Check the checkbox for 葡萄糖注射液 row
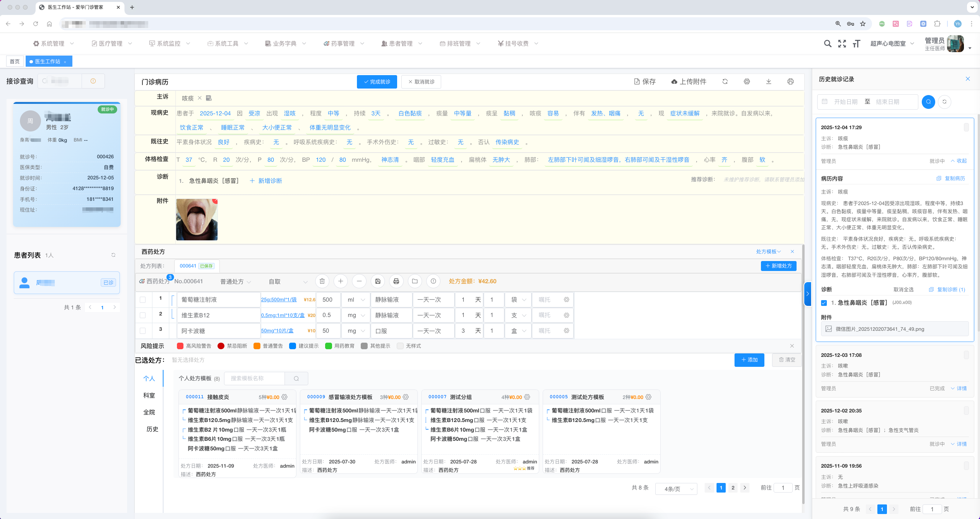Image resolution: width=980 pixels, height=519 pixels. pos(143,300)
